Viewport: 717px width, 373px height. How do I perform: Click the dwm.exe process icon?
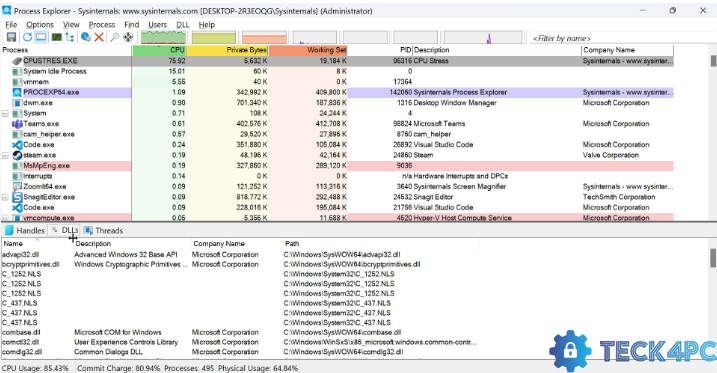(17, 103)
